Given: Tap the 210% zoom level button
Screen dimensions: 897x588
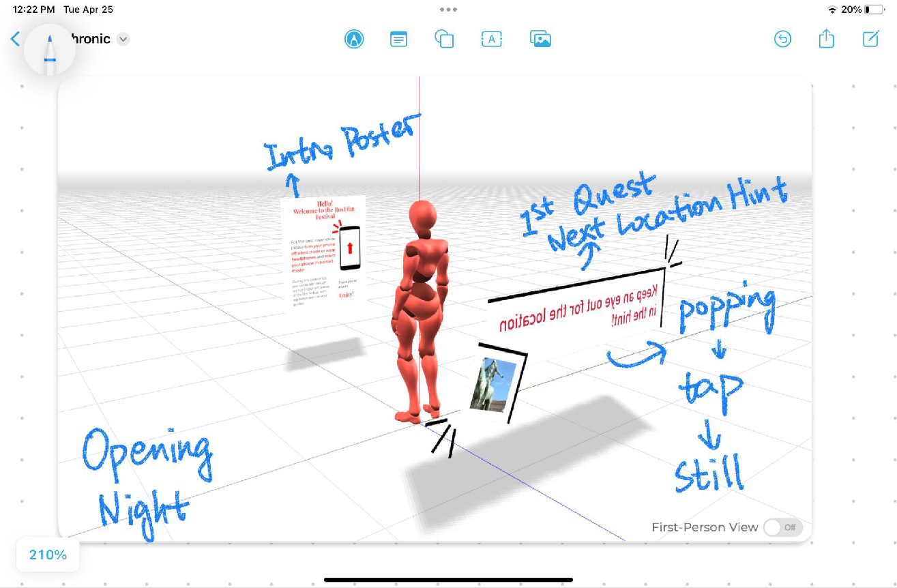Looking at the screenshot, I should click(x=48, y=555).
